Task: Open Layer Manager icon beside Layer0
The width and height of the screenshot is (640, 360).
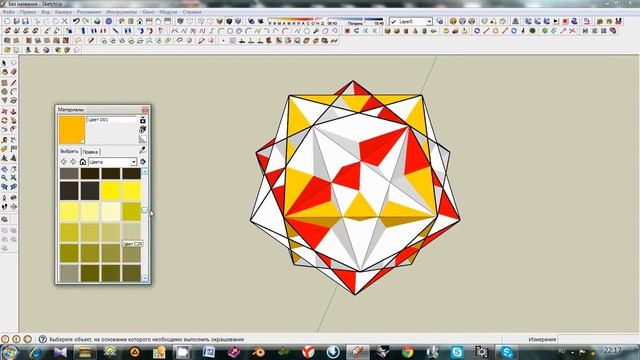Action: tap(440, 21)
